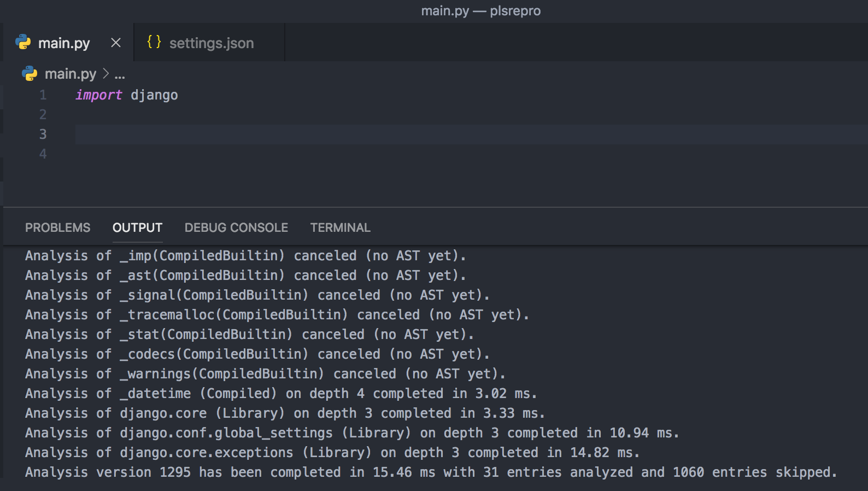Click the '_imp(CompiledBuiltin) canceled' output line

(x=245, y=256)
